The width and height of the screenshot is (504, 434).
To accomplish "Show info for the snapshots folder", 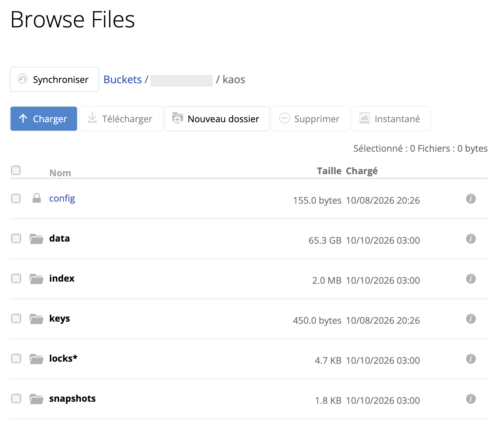I will [x=471, y=399].
